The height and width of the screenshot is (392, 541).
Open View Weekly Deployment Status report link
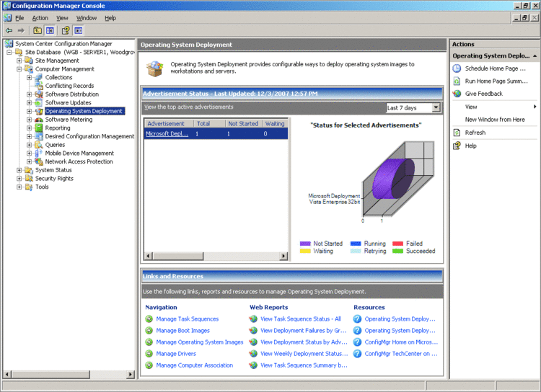303,354
